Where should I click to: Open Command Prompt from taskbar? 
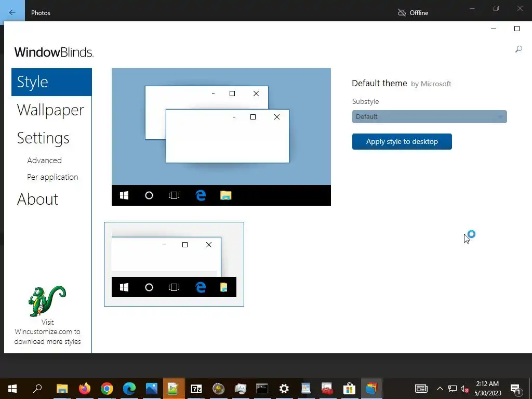coord(262,389)
